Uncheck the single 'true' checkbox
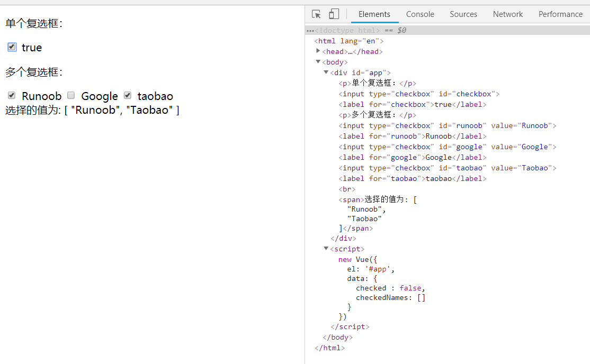 [12, 47]
